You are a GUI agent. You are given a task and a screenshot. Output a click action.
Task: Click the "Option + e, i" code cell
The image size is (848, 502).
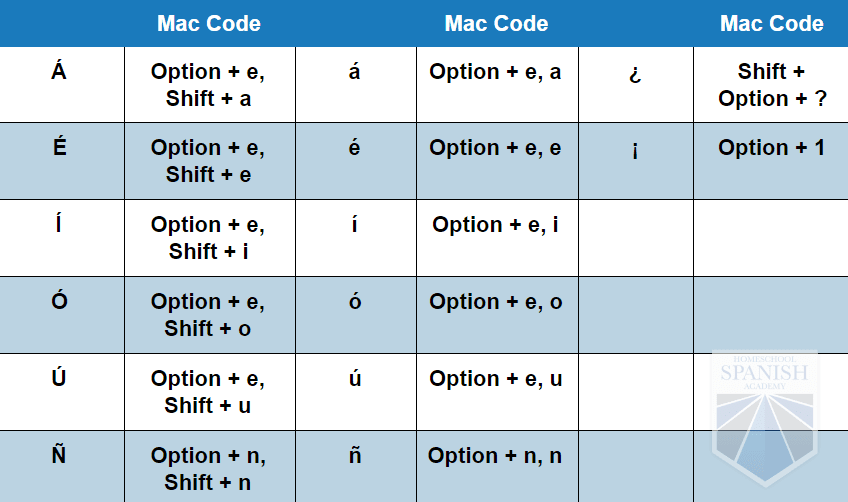coord(495,225)
